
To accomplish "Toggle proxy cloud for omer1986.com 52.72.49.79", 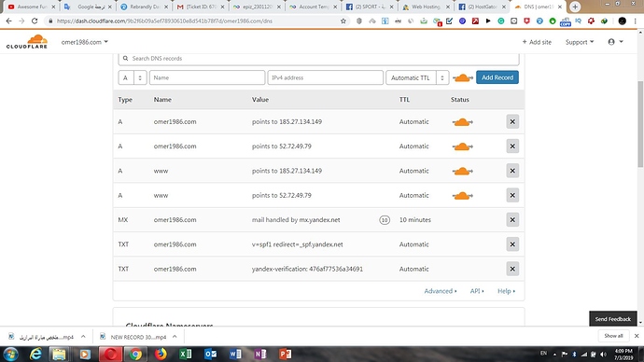I will click(x=462, y=146).
